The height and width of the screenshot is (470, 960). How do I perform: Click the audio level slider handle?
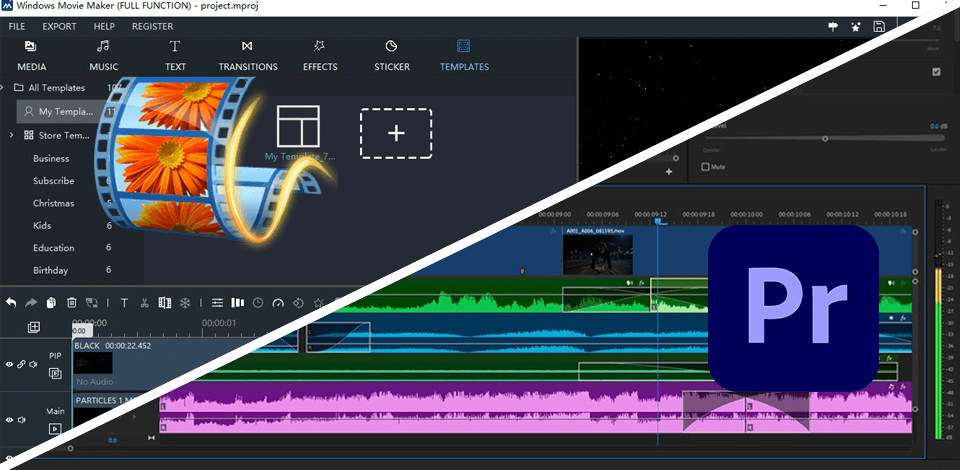click(825, 139)
